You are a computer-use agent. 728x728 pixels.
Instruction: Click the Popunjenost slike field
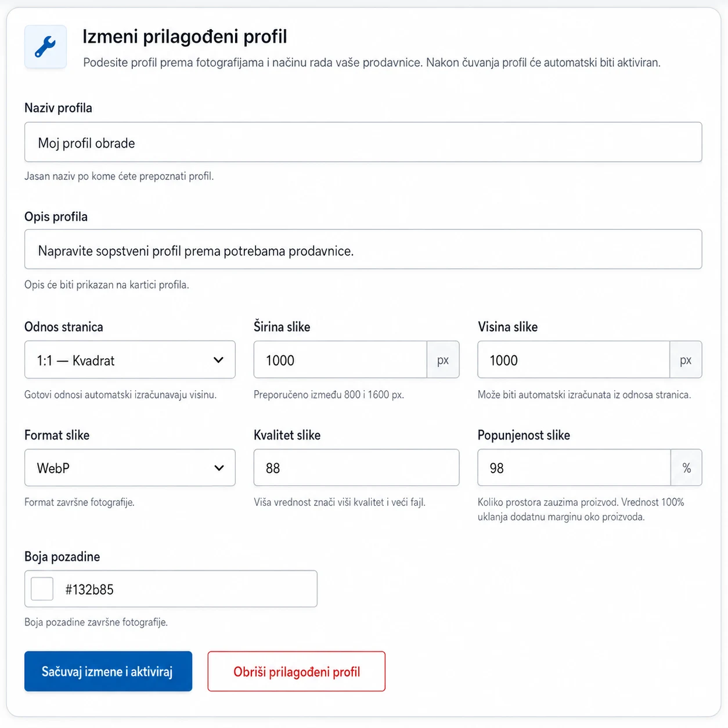tap(574, 468)
